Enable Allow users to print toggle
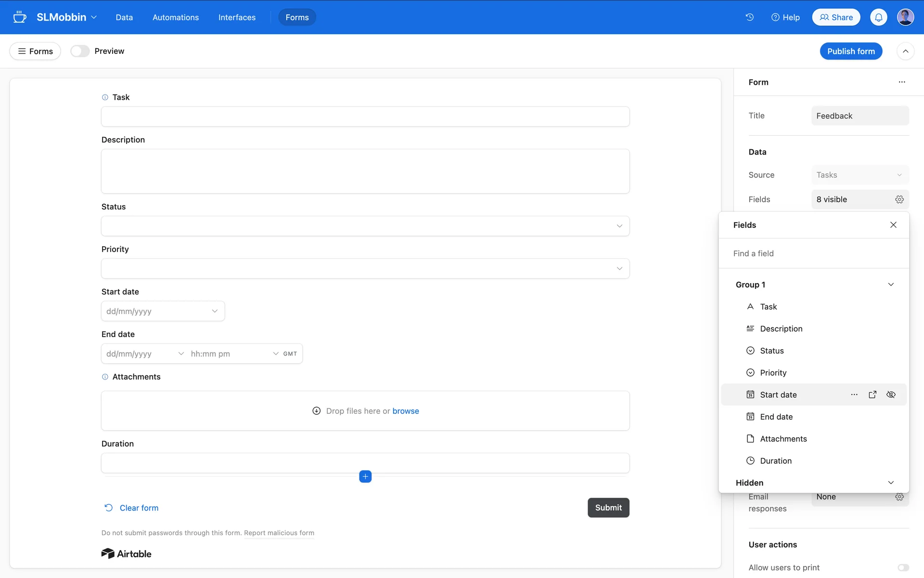Screen dimensions: 924x578 903,567
